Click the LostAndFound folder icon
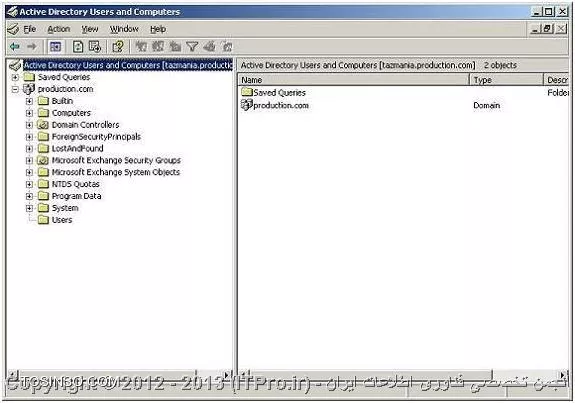This screenshot has height=403, width=575. point(43,148)
